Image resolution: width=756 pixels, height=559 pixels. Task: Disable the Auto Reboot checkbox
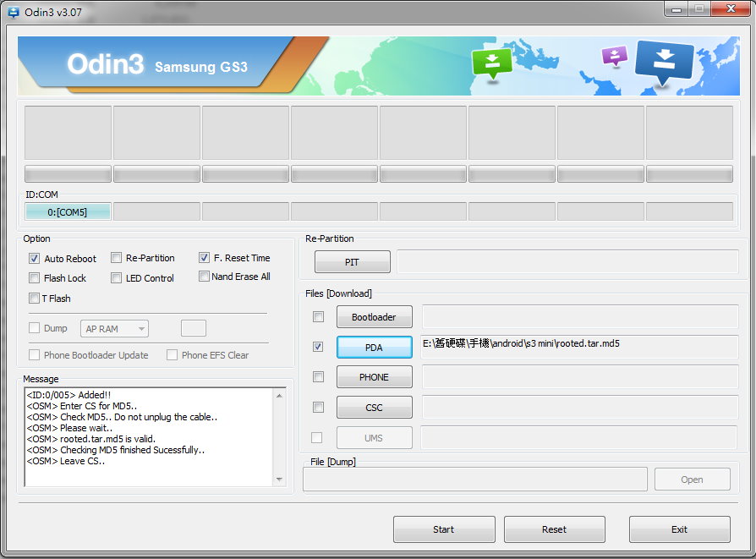point(34,259)
